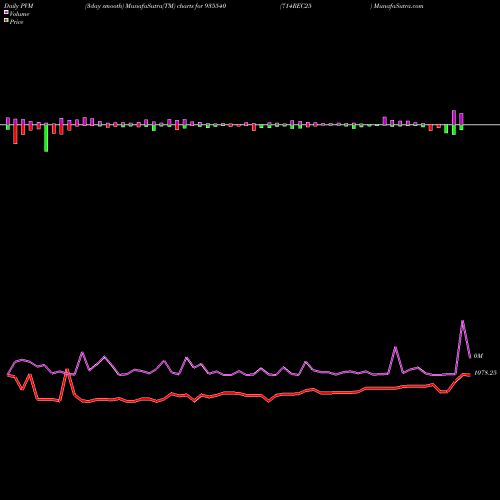Image resolution: width=500 pixels, height=500 pixels.
Task: Click the '(3day smooth) MunafaSutra(TM) charts' header text
Action: click(139, 6)
